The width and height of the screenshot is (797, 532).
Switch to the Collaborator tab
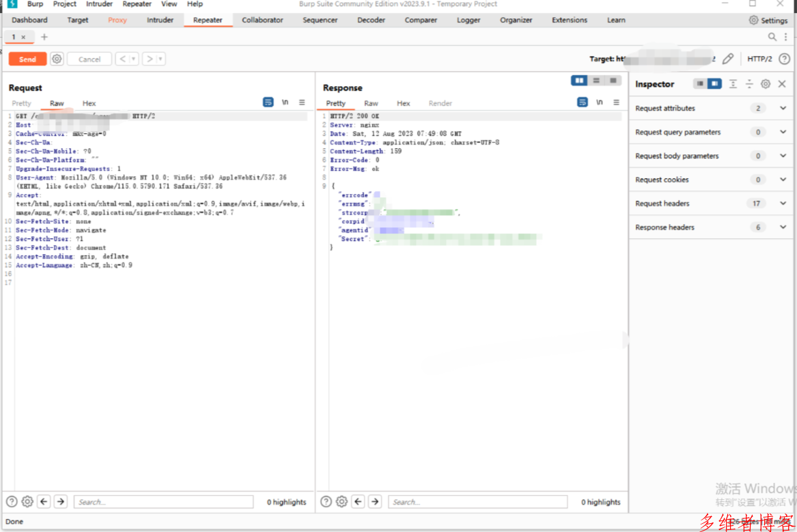(x=262, y=20)
